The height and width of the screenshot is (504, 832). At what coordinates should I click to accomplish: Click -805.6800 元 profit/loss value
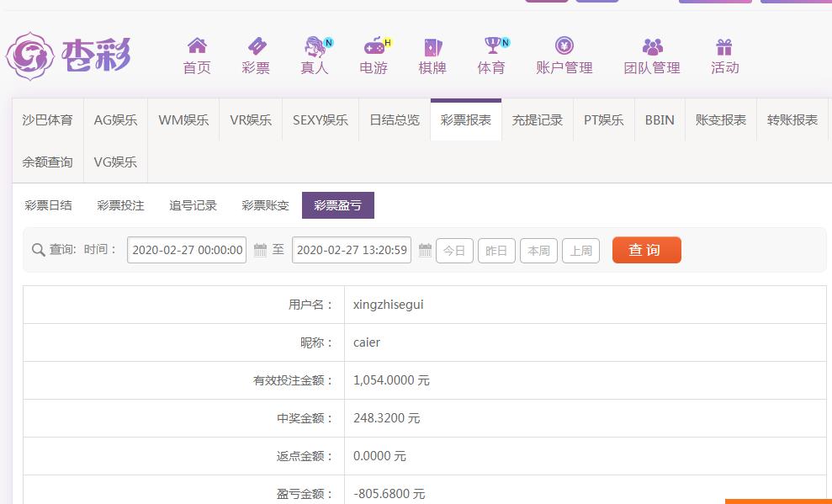389,494
